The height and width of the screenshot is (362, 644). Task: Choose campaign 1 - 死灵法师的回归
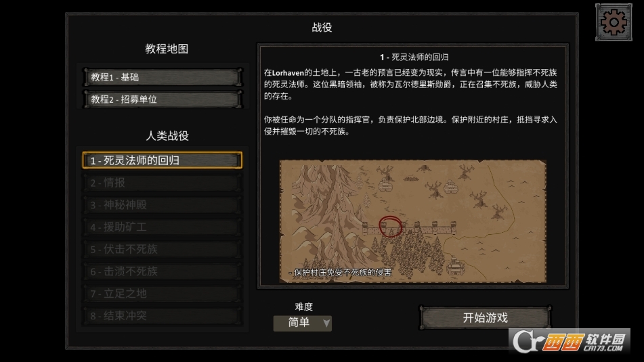[163, 160]
